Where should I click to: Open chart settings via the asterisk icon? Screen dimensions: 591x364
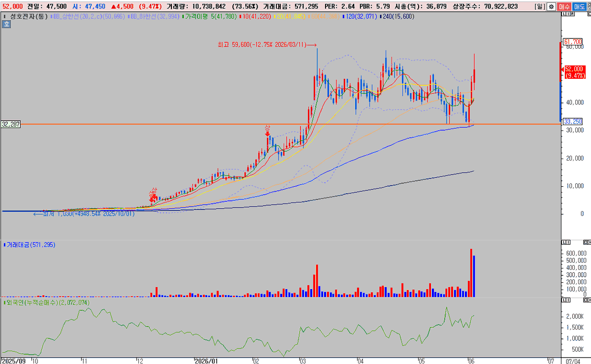click(551, 7)
